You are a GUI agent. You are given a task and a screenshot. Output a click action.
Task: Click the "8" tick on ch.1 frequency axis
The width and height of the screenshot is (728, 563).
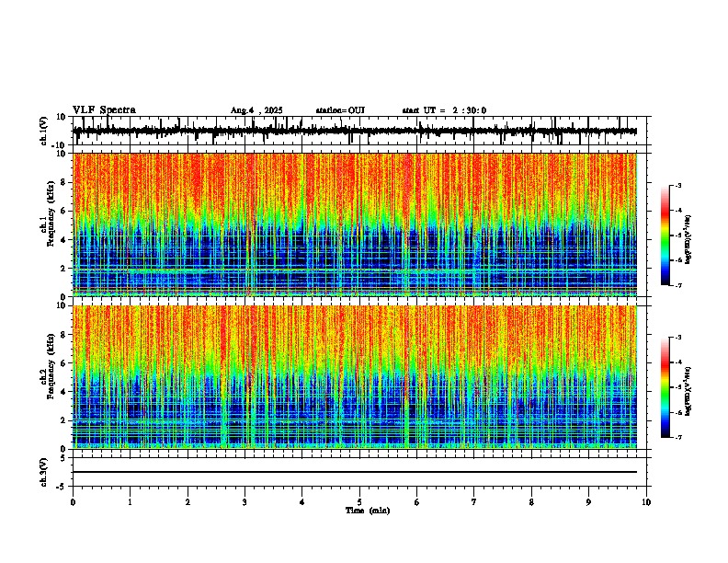[x=65, y=182]
